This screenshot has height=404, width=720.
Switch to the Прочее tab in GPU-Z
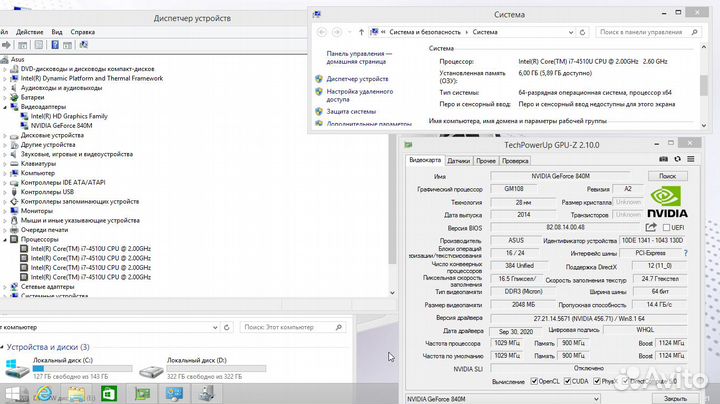pyautogui.click(x=486, y=161)
